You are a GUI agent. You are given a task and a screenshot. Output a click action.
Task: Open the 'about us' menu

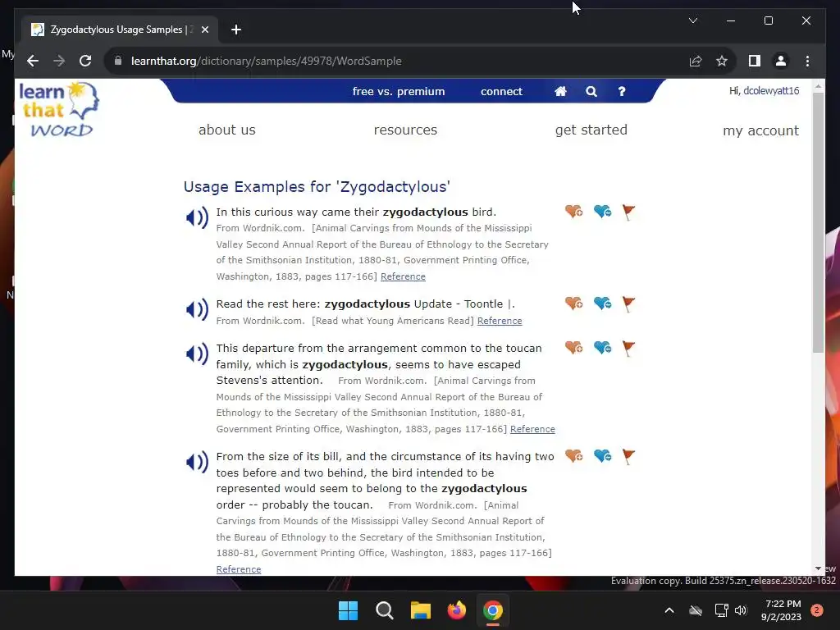point(227,130)
